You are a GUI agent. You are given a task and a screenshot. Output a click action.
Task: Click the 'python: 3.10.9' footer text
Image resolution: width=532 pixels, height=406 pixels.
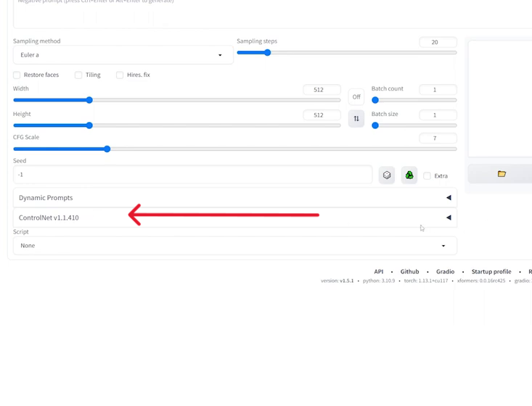(379, 281)
